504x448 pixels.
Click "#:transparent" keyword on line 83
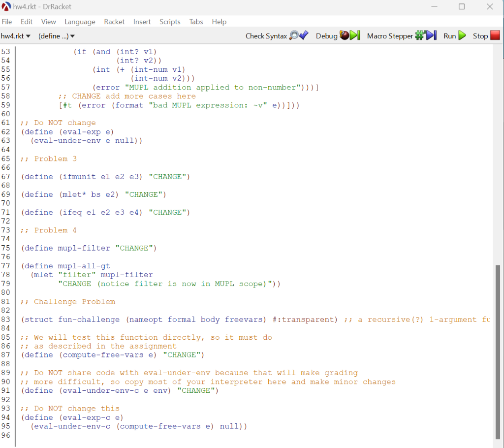303,320
